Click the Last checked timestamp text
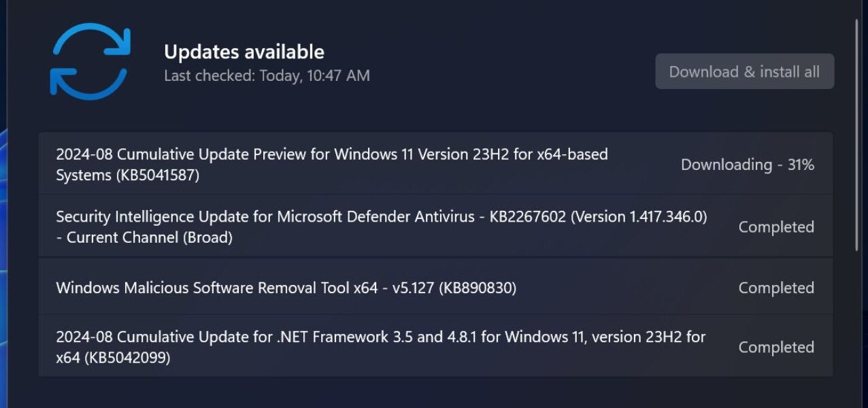 pos(267,75)
